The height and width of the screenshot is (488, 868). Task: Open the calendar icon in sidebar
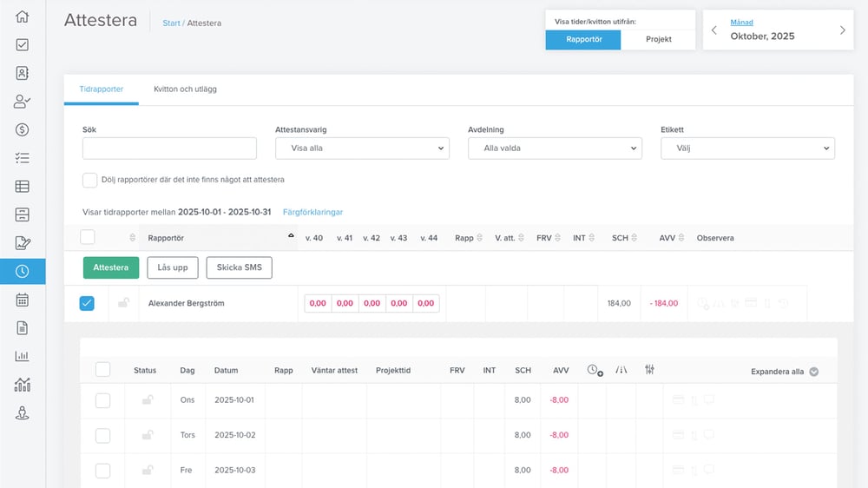point(23,300)
